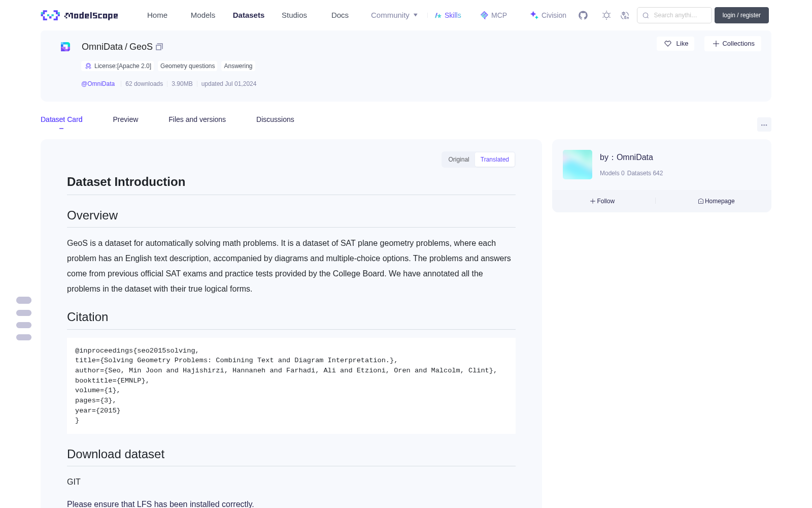The width and height of the screenshot is (812, 508).
Task: Focus the search anything field
Action: [674, 15]
